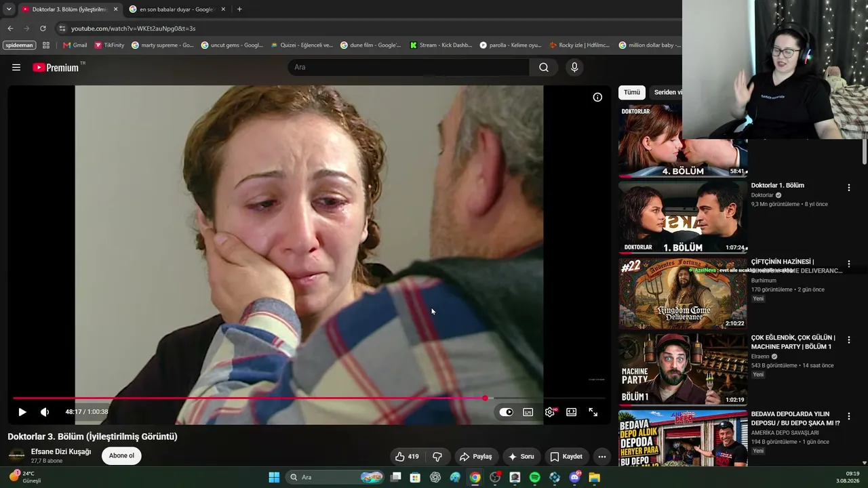
Task: Turn on subtitles in the player
Action: coord(528,411)
